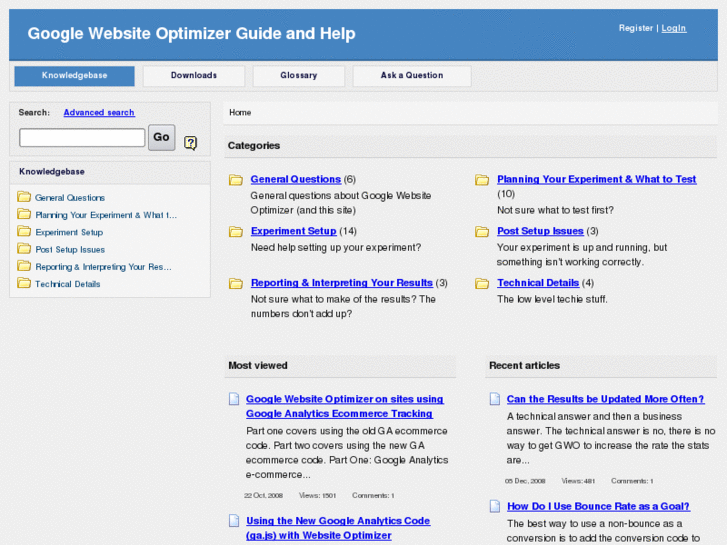Screen dimensions: 727x545
Task: Click folder icon next to General Questions (6) category
Action: (236, 180)
